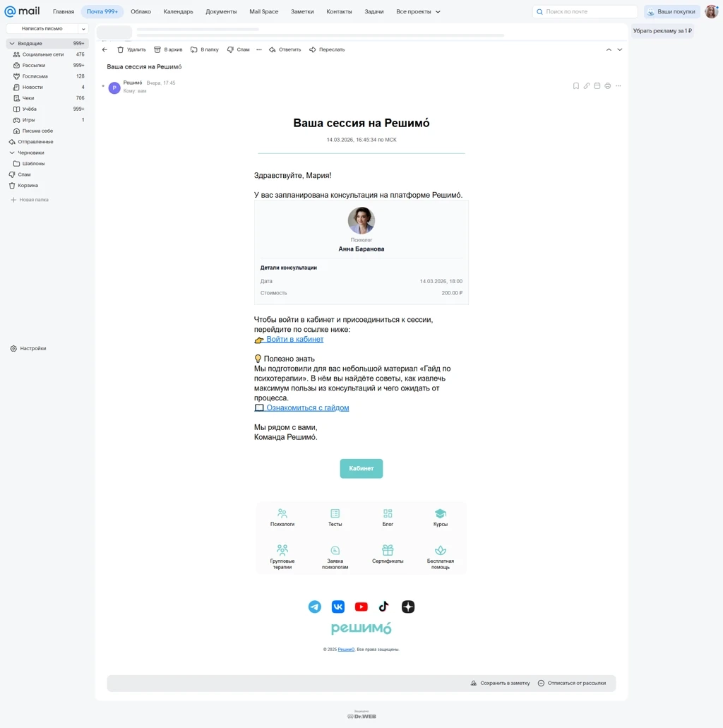Open the Облако tab in the top navigation
The height and width of the screenshot is (728, 723).
pyautogui.click(x=141, y=11)
